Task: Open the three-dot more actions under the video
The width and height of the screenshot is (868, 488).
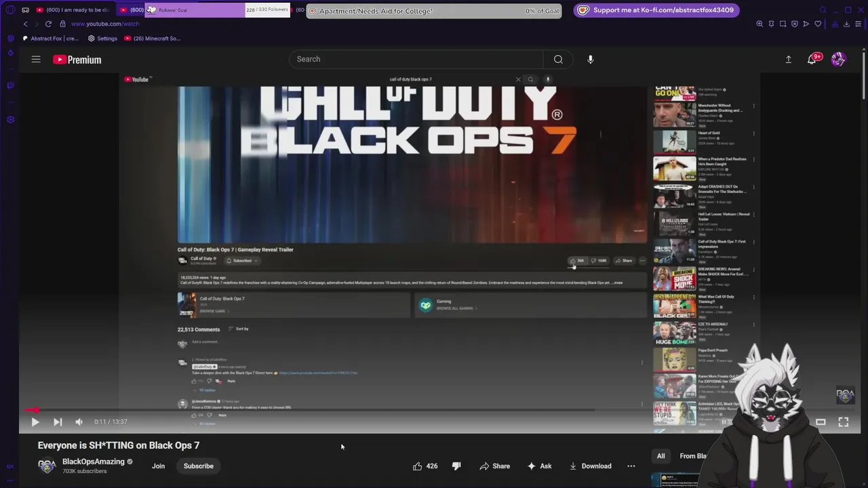Action: click(x=631, y=466)
